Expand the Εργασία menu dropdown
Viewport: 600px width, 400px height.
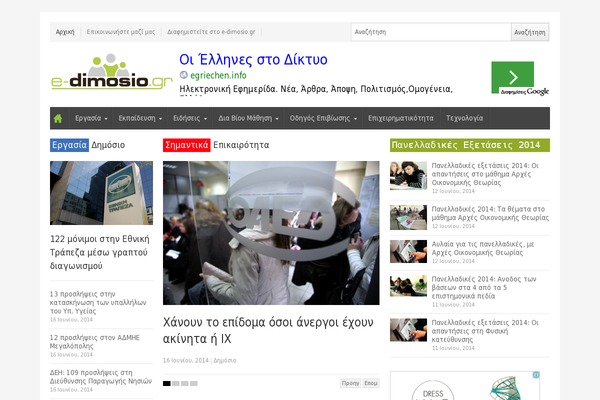[x=91, y=118]
